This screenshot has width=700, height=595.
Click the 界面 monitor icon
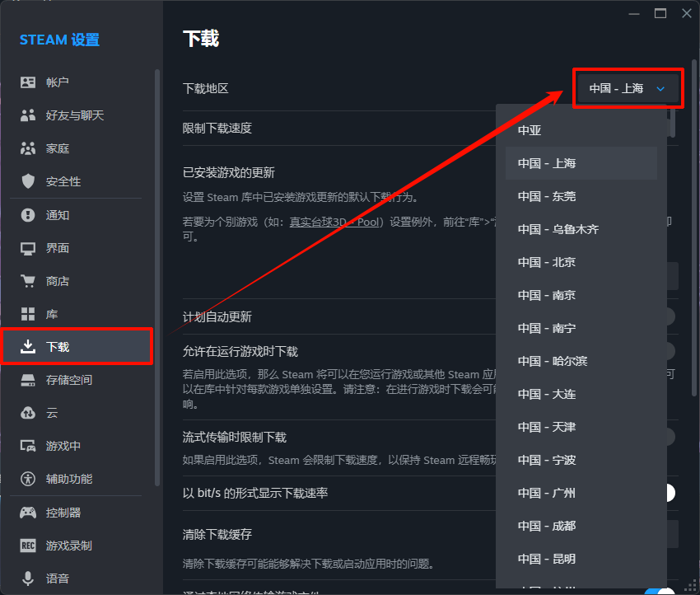(x=28, y=248)
